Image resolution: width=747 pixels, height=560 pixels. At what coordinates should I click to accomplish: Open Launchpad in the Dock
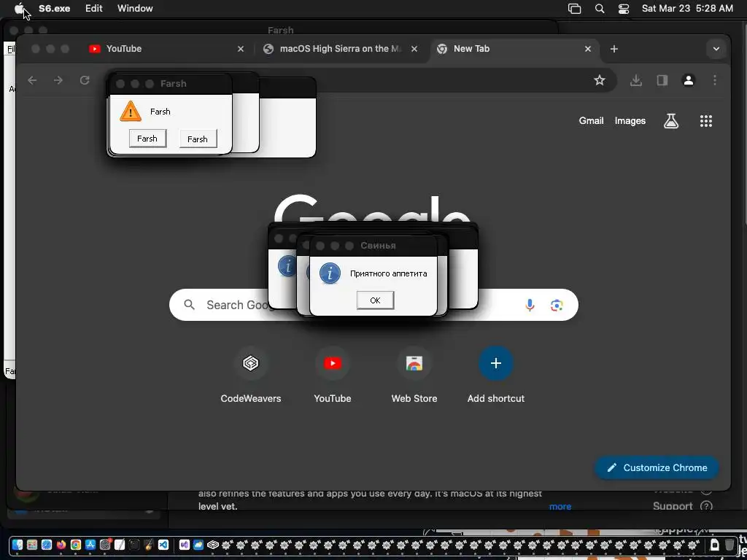pos(32,544)
